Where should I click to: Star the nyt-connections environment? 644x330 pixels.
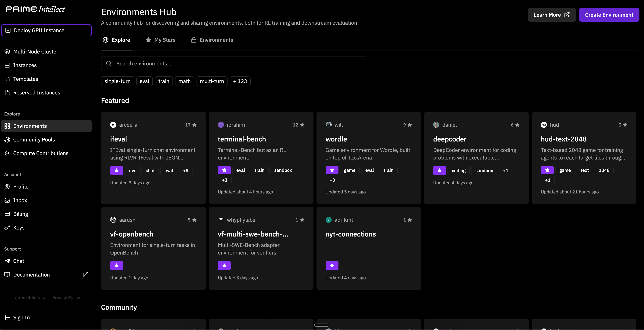[332, 265]
